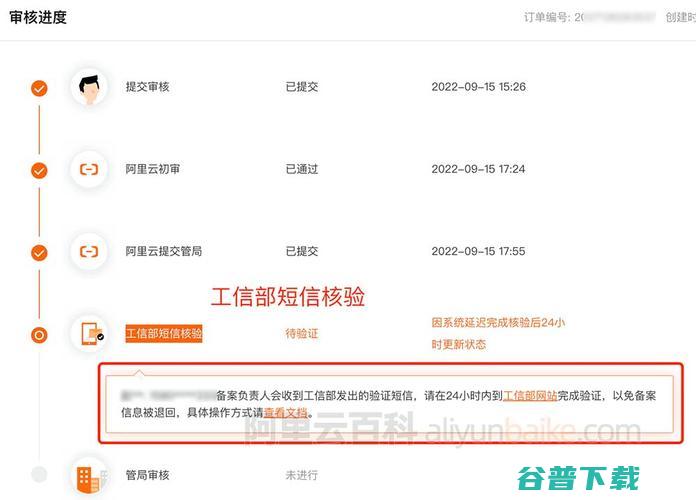696x500 pixels.
Task: Open the 查看文档 link
Action: (x=286, y=413)
